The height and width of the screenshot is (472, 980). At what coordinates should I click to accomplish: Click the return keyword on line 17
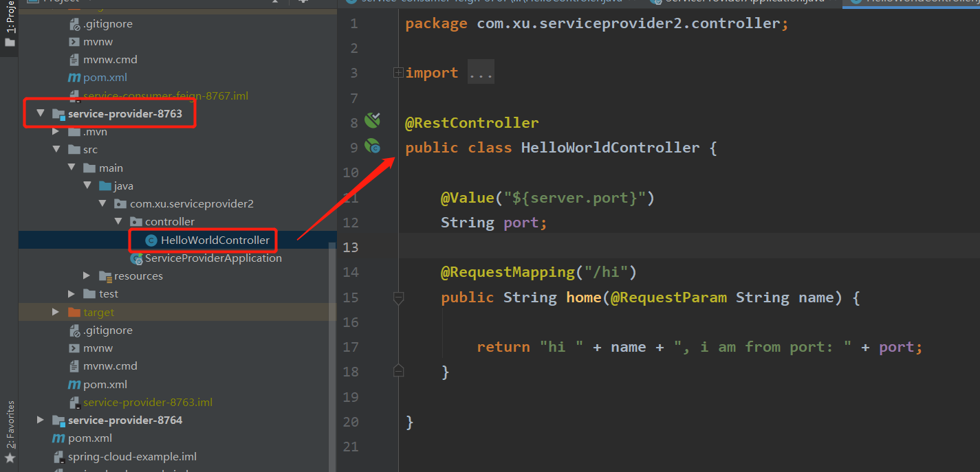tap(503, 347)
